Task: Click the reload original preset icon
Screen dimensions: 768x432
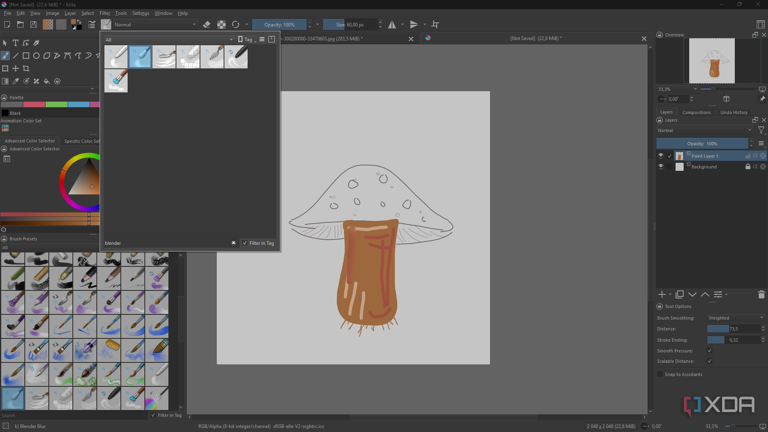Action: click(236, 25)
